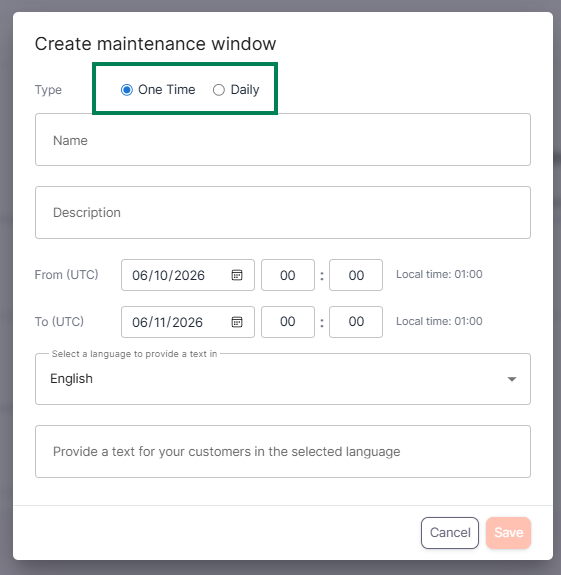Focus the Description text field
The width and height of the screenshot is (561, 575).
(x=283, y=213)
